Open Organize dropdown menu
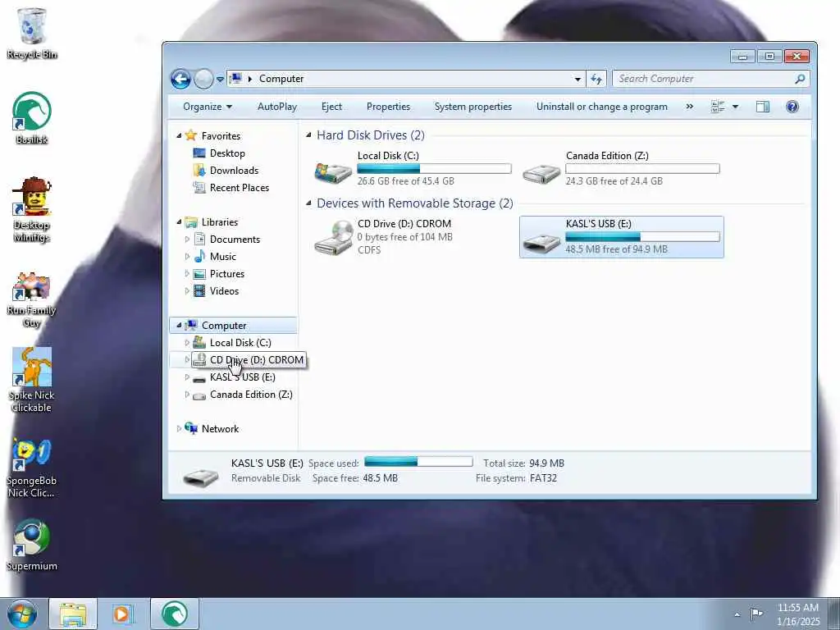Screen dimensions: 840x630 208,107
